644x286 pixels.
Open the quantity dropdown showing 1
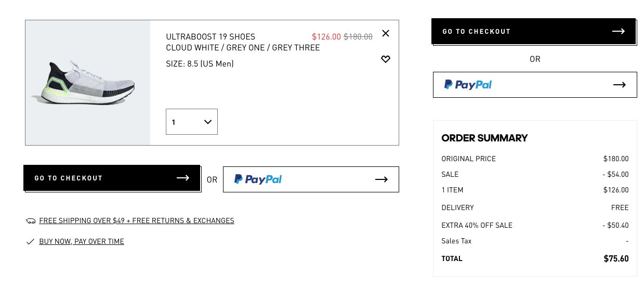(x=192, y=122)
